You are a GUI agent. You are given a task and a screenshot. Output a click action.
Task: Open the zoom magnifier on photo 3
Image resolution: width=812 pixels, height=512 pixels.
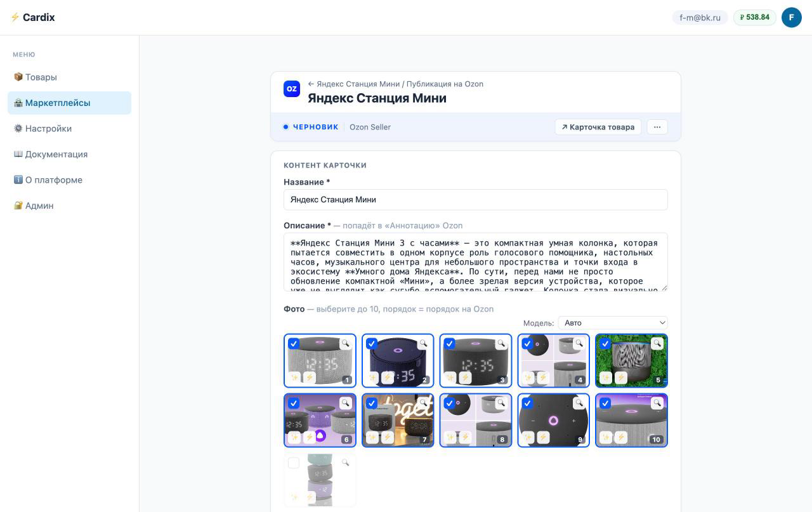pos(501,343)
